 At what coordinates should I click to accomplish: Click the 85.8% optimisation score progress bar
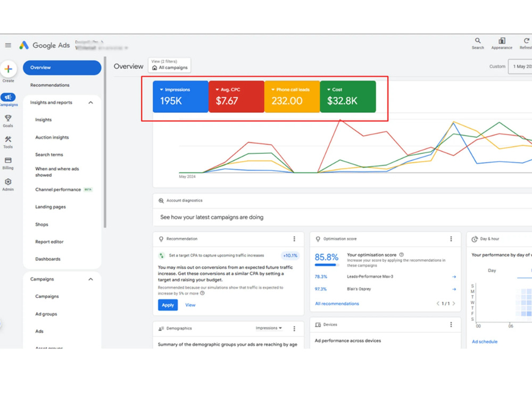(327, 264)
